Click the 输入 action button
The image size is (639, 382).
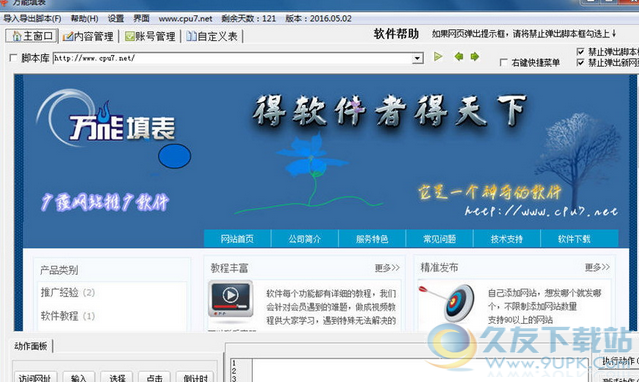coord(79,378)
